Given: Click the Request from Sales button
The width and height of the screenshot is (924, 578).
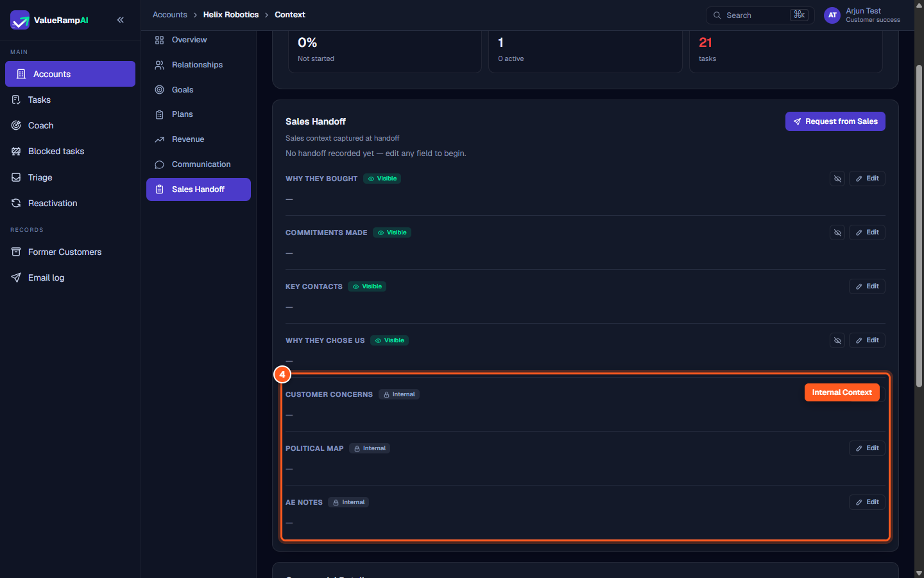Looking at the screenshot, I should click(x=835, y=121).
